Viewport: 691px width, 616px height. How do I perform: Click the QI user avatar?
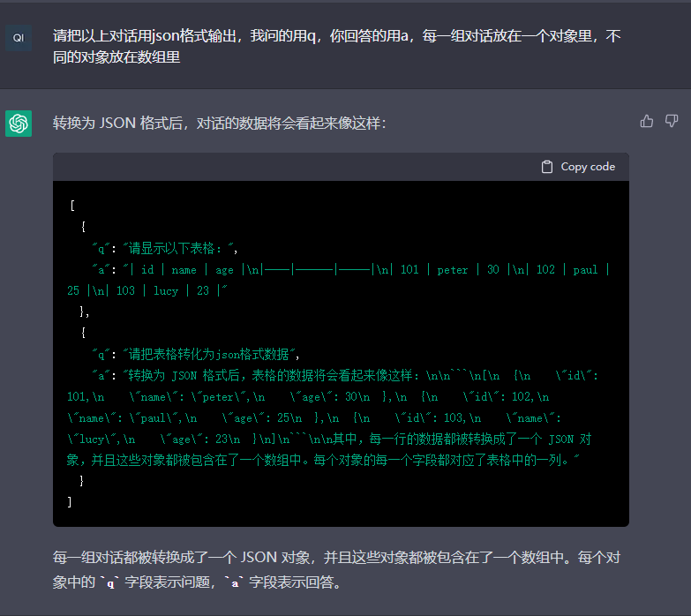click(x=19, y=38)
